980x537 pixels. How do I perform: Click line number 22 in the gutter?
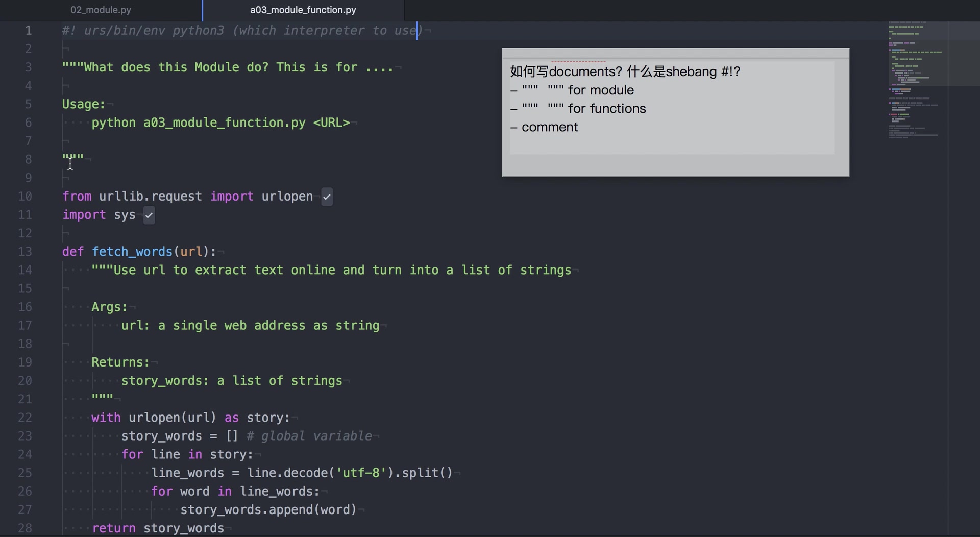[x=25, y=418]
